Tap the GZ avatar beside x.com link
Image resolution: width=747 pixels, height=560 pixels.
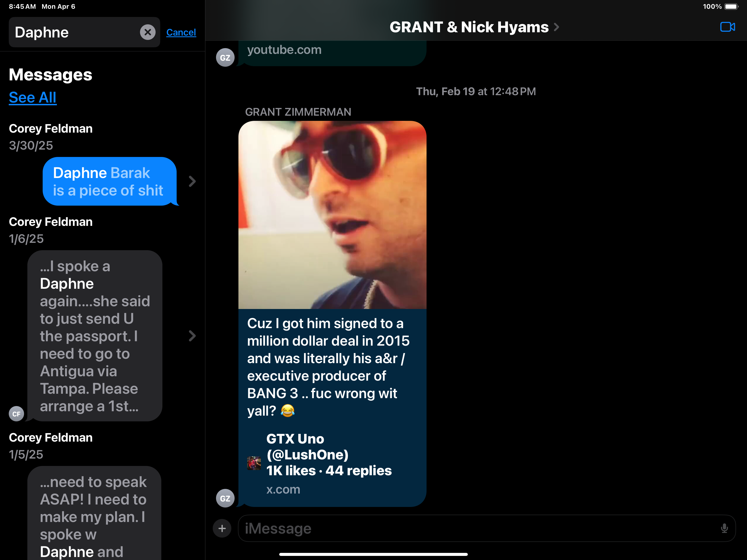225,498
